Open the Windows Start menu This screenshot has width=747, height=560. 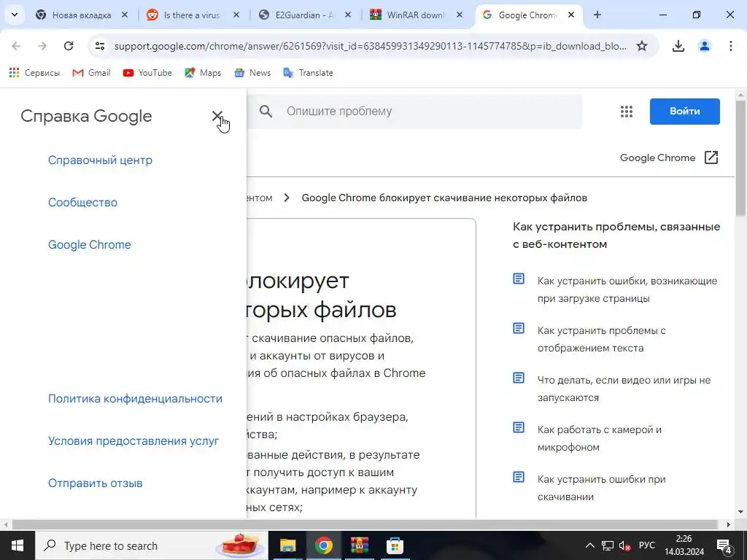pos(18,545)
